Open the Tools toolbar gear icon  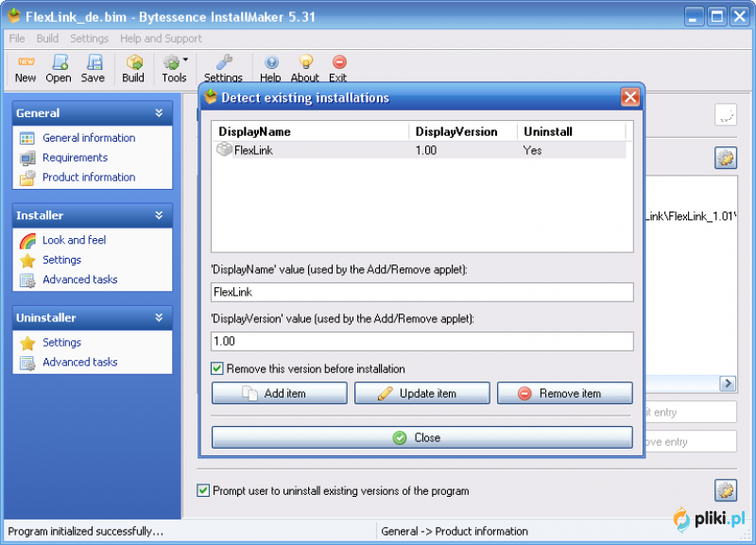172,62
